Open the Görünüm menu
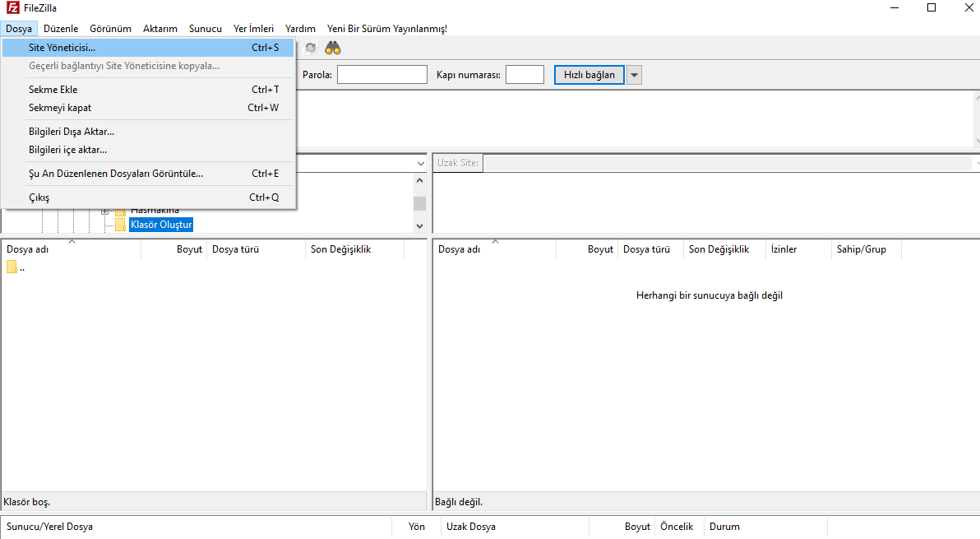 click(111, 29)
